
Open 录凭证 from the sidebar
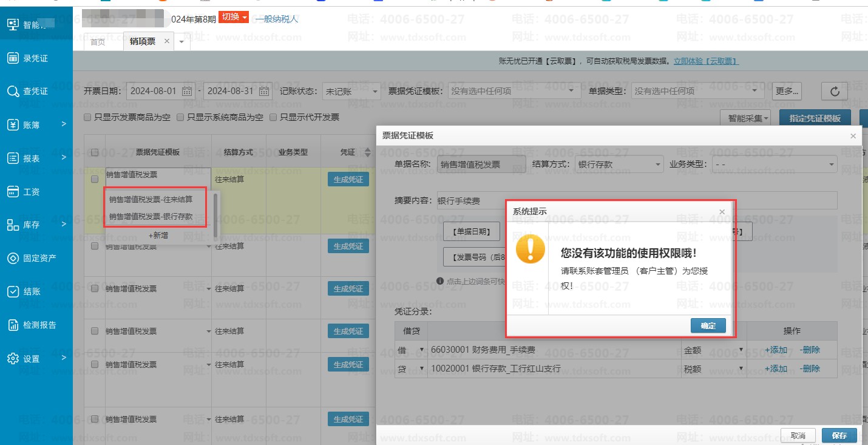click(x=35, y=58)
